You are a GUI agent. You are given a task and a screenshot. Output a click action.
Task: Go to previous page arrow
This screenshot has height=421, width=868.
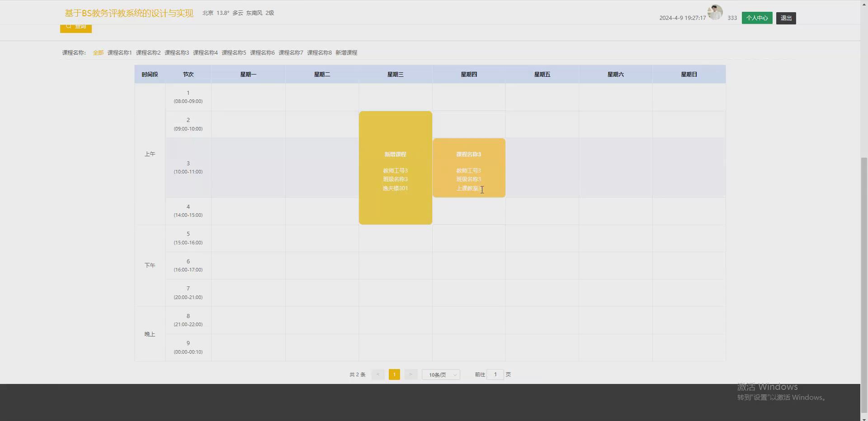(378, 374)
